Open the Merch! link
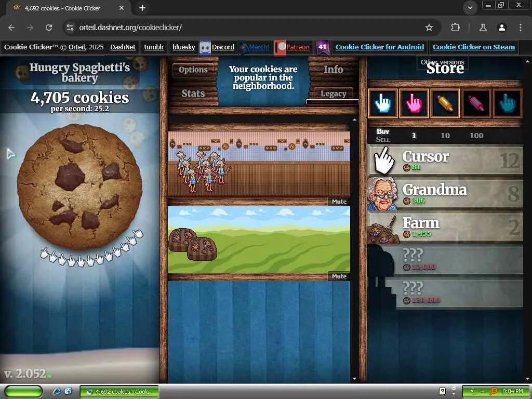 click(x=259, y=47)
